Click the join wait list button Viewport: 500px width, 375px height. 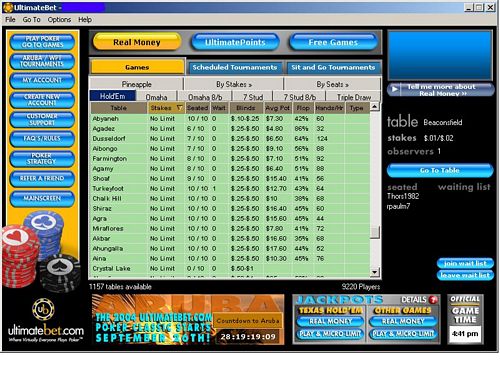465,263
